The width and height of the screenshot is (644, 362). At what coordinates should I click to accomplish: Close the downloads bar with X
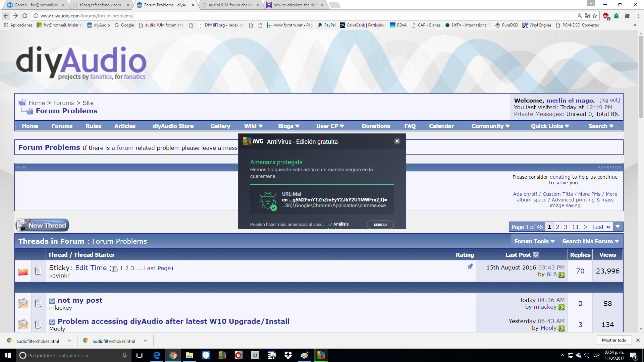click(x=638, y=340)
